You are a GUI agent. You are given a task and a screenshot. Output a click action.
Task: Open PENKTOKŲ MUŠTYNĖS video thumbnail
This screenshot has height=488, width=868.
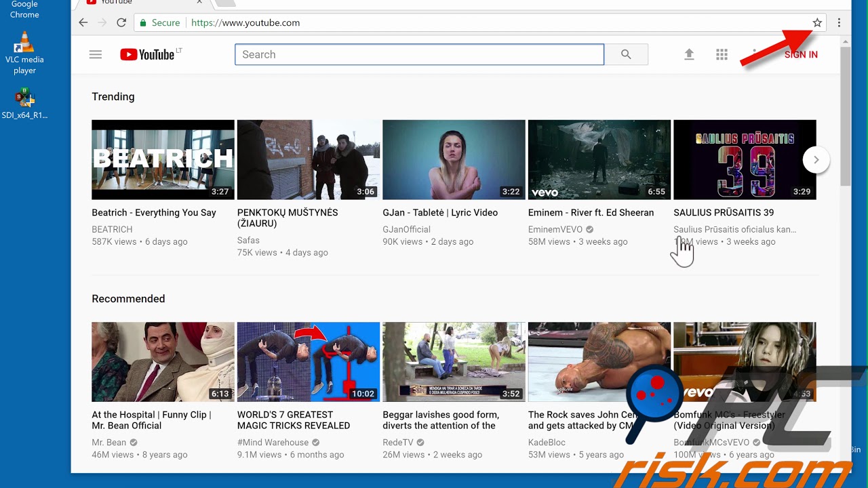[x=309, y=160]
